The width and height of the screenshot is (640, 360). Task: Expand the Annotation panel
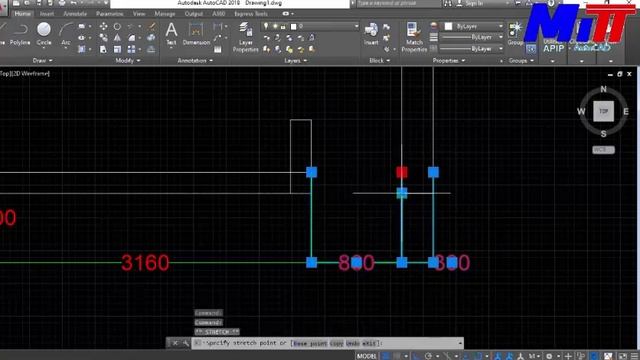point(195,60)
